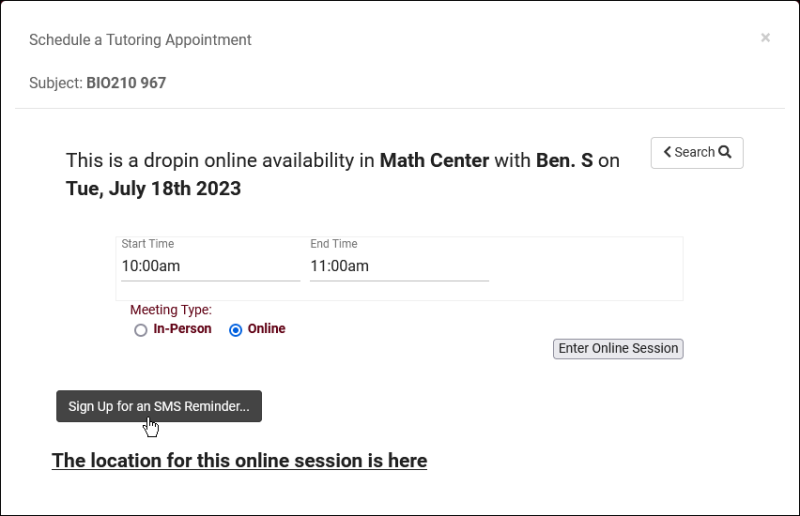Open the Start Time 10:00am field
Screen dimensions: 800x516
pos(209,267)
